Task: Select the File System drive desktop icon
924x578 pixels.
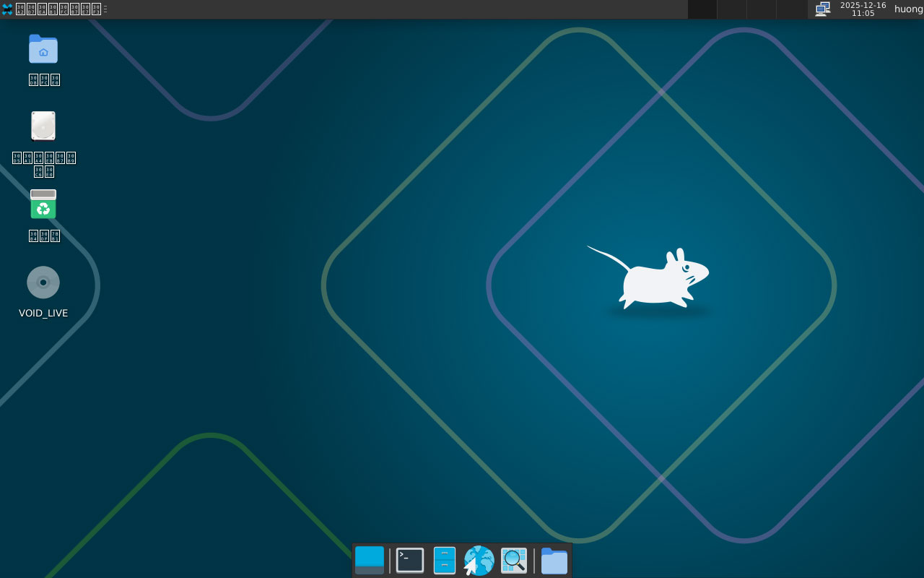Action: [43, 126]
